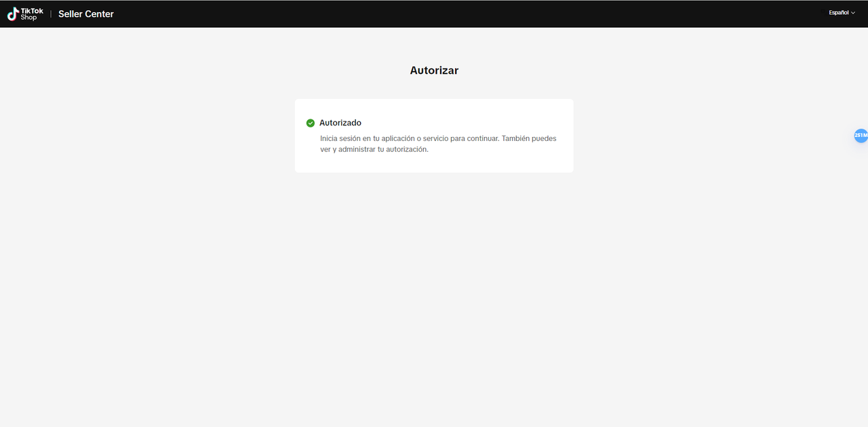Click the green Autorizado checkmark icon

point(311,123)
